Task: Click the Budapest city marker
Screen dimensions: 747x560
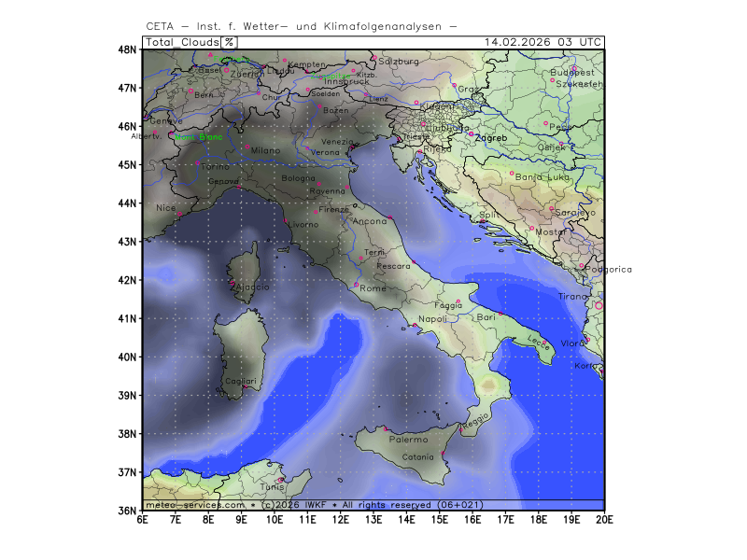Action: pos(553,79)
